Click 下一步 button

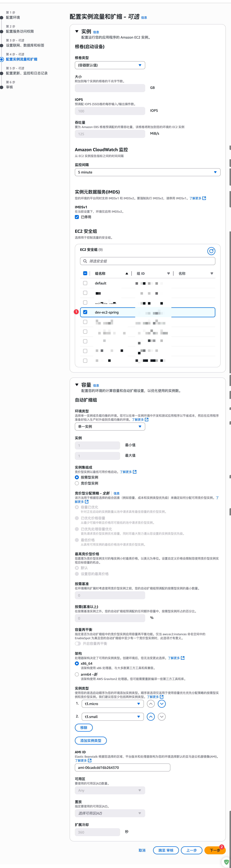point(215,850)
